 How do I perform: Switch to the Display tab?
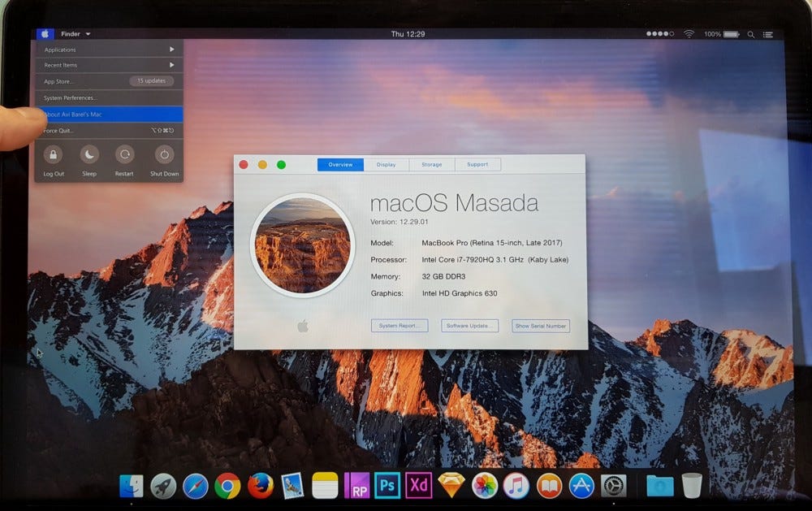point(387,164)
